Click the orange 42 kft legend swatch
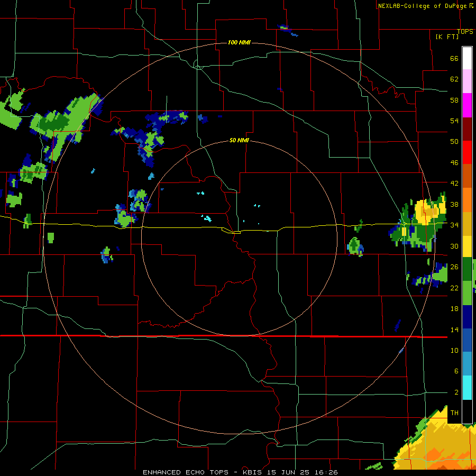 pos(467,200)
